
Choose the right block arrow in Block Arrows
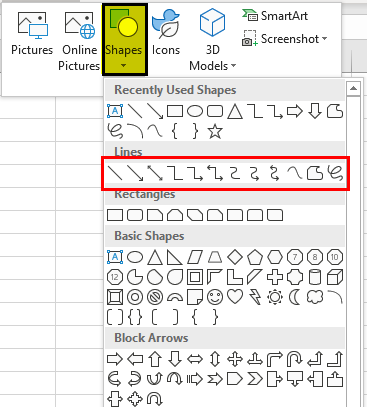tap(115, 359)
